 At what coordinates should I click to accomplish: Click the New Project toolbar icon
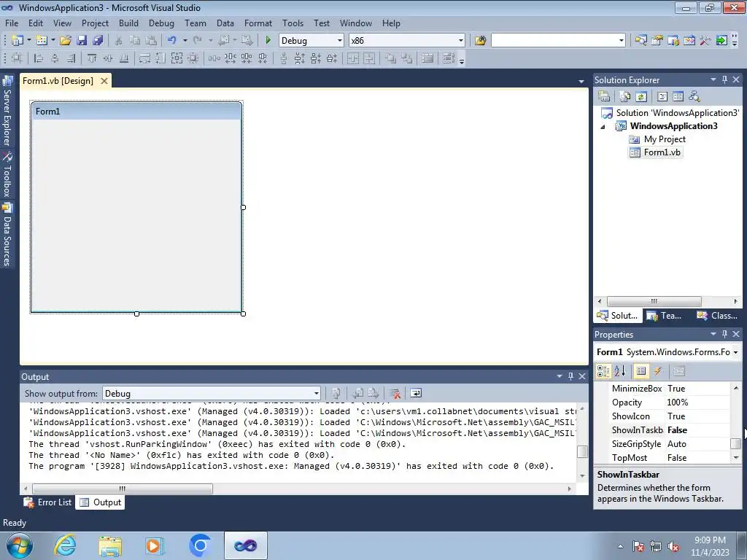18,41
